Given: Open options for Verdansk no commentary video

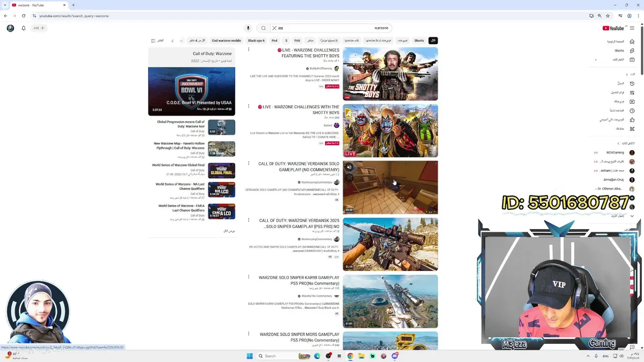Looking at the screenshot, I should [249, 163].
